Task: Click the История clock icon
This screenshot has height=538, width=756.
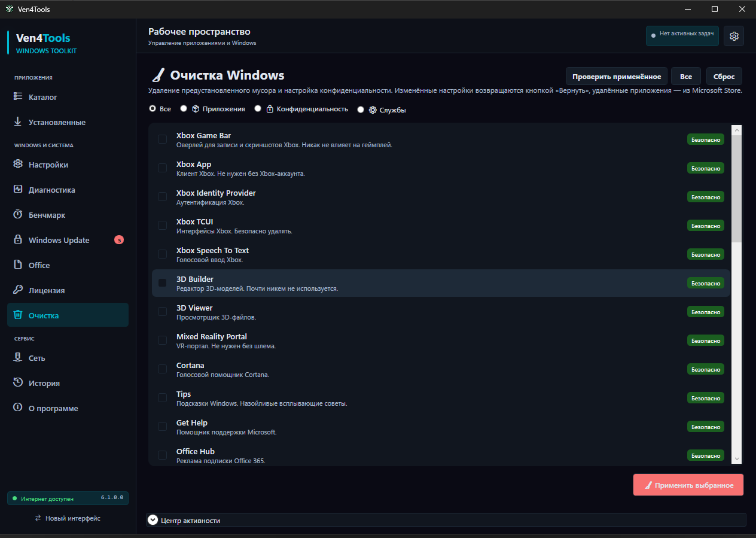Action: tap(18, 382)
